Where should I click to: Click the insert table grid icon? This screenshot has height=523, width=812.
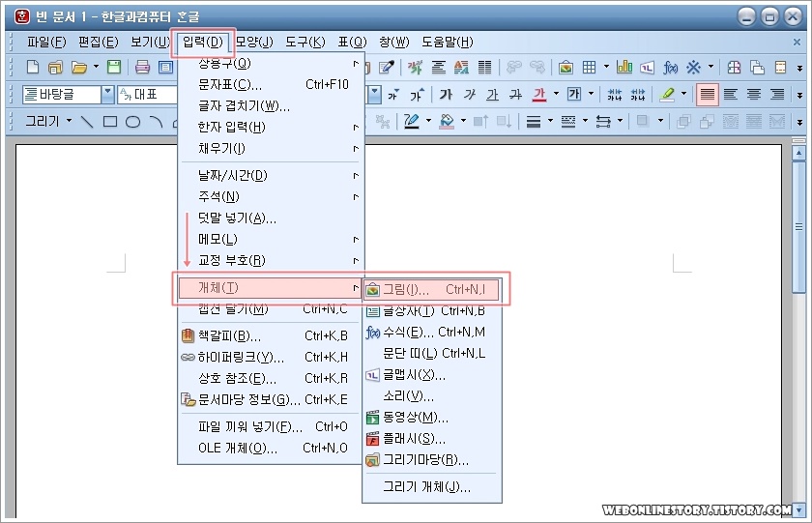[589, 67]
